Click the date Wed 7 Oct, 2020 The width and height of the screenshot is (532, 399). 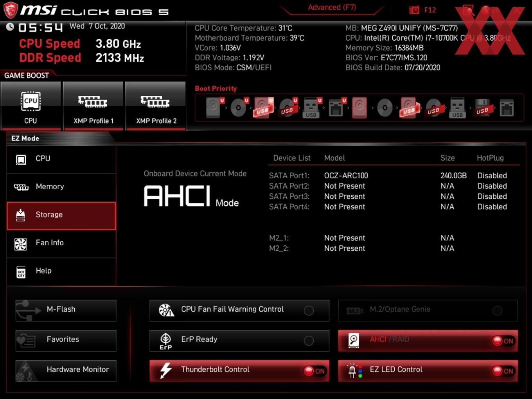point(97,26)
